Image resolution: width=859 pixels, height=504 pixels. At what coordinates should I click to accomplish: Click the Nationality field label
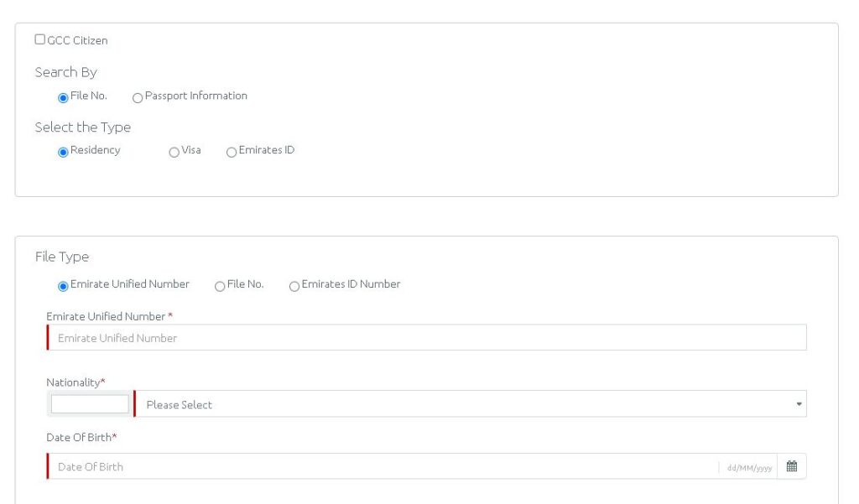(74, 382)
